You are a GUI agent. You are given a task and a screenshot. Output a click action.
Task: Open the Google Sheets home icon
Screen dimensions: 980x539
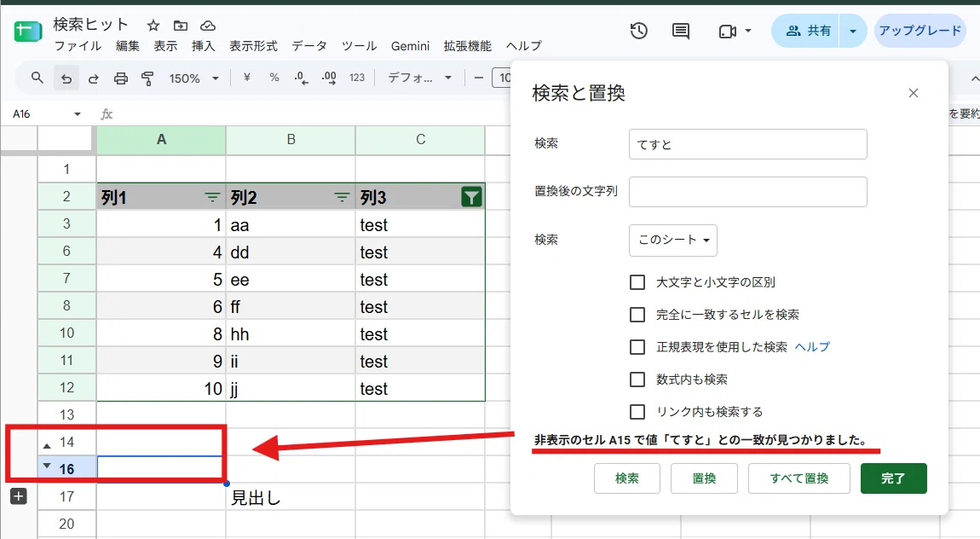pos(27,32)
